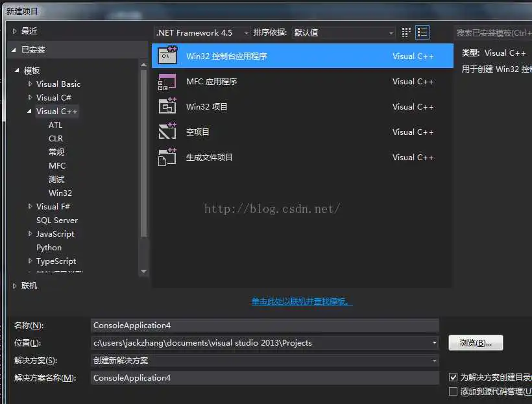Select MFC in the template tree
The height and width of the screenshot is (404, 532).
57,165
